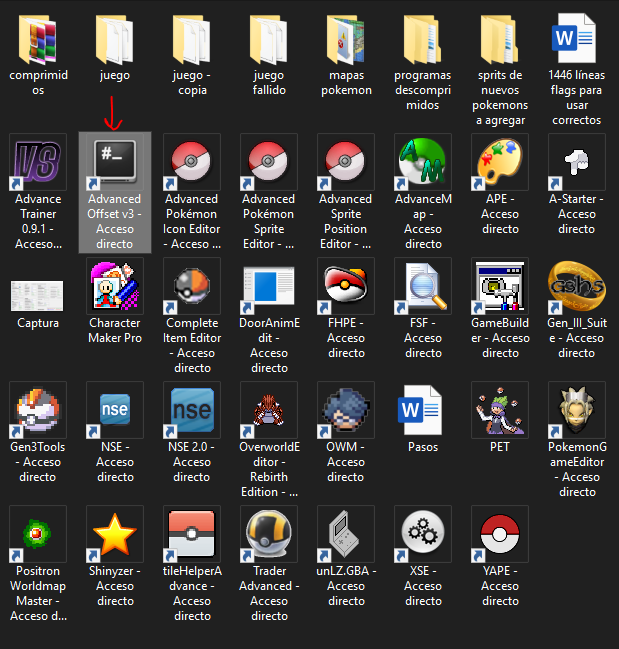This screenshot has height=649, width=619.
Task: Click the GameBuilder shortcut icon
Action: (x=500, y=286)
